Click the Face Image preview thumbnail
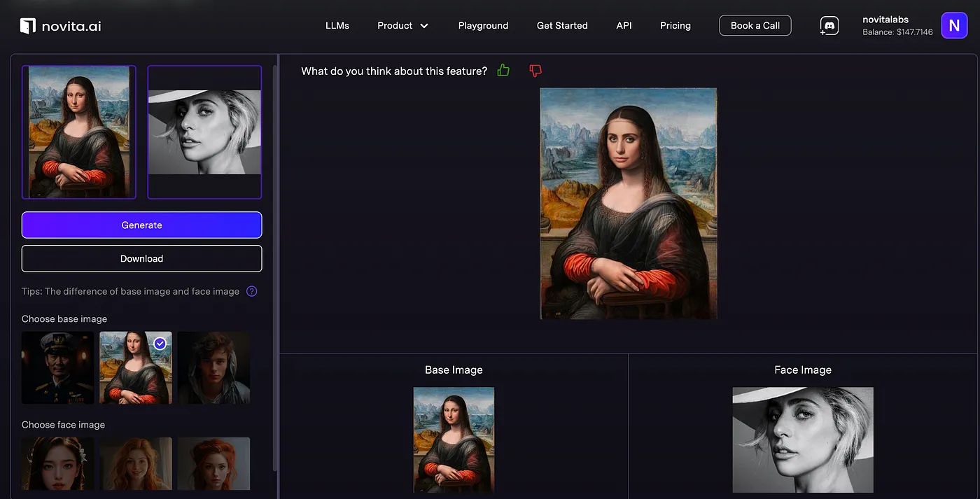This screenshot has height=499, width=980. 803,440
